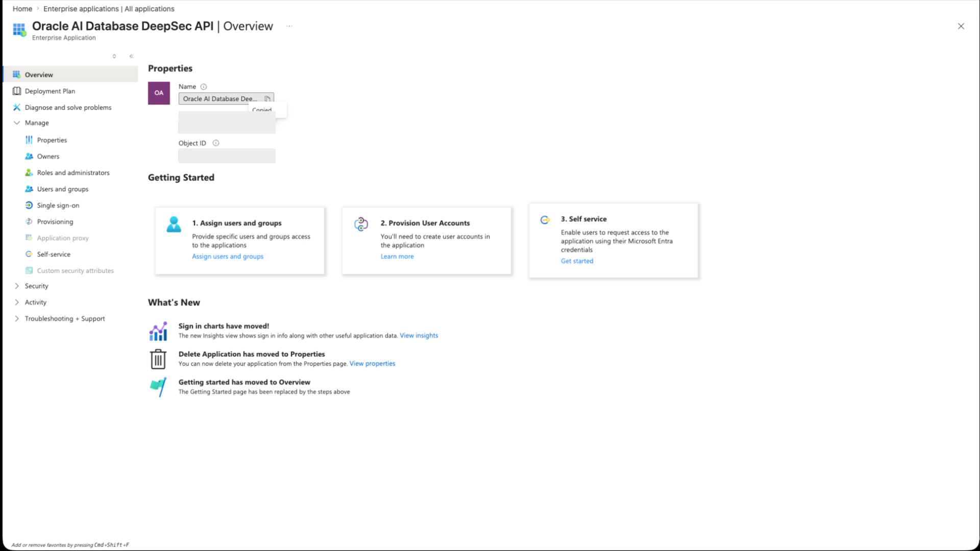The image size is (980, 551).
Task: Click Learn more under Provision User Accounts
Action: pyautogui.click(x=397, y=257)
